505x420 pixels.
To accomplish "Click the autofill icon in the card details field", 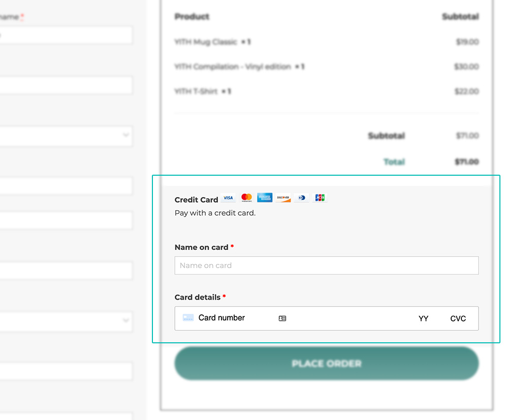I will (x=282, y=318).
